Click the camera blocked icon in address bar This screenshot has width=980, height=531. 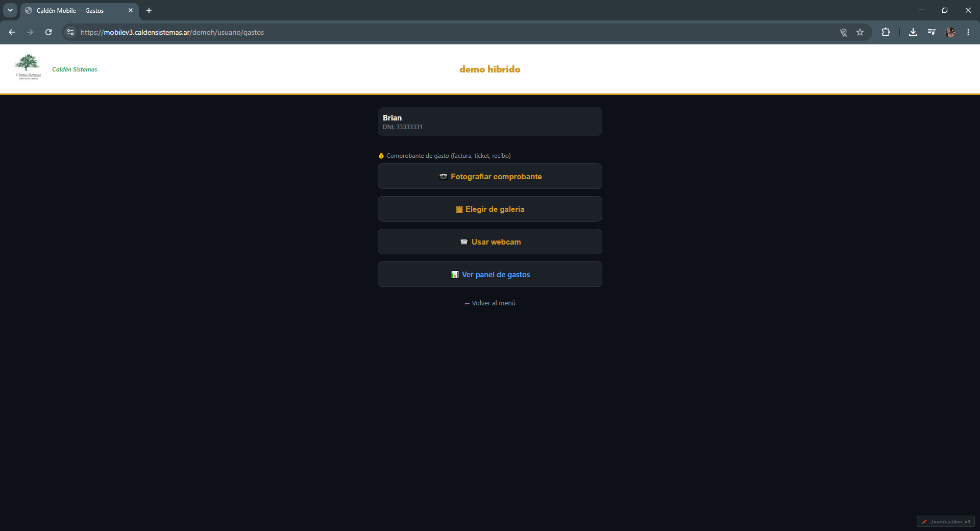(x=843, y=32)
